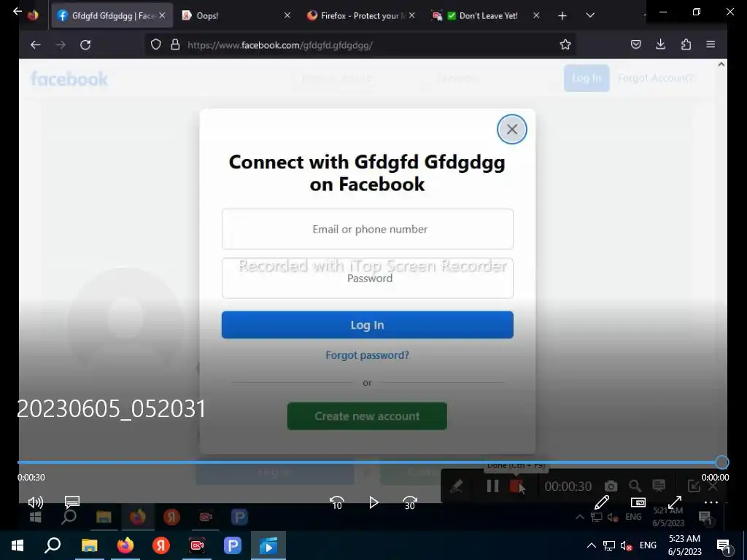The width and height of the screenshot is (747, 560).
Task: Click the tracking protection shield icon
Action: (x=156, y=44)
